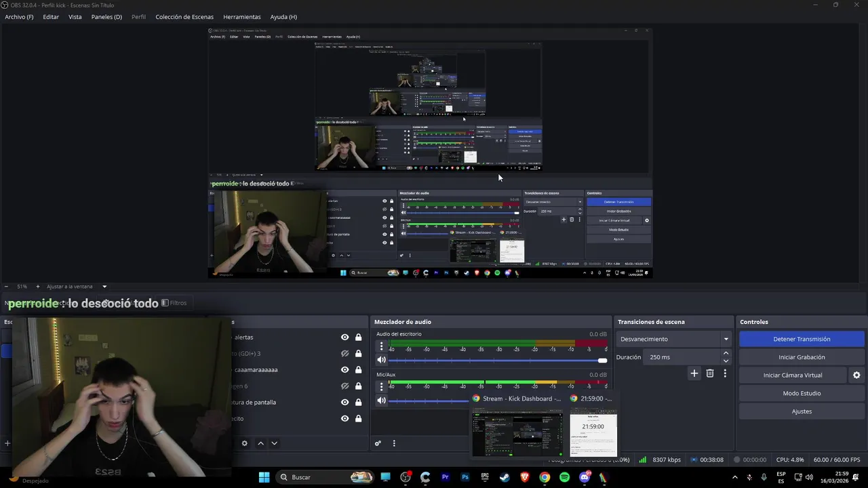This screenshot has height=488, width=868.
Task: Click ESP language indicator in tray
Action: [x=781, y=477]
